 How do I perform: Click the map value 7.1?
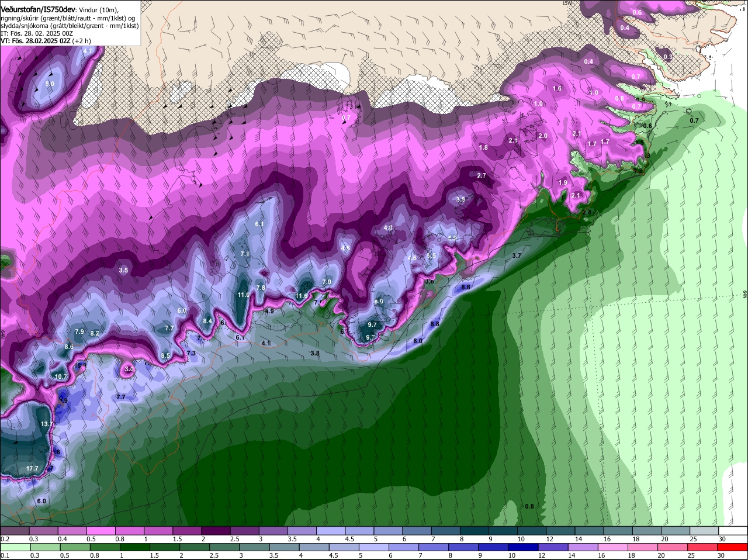tap(245, 254)
